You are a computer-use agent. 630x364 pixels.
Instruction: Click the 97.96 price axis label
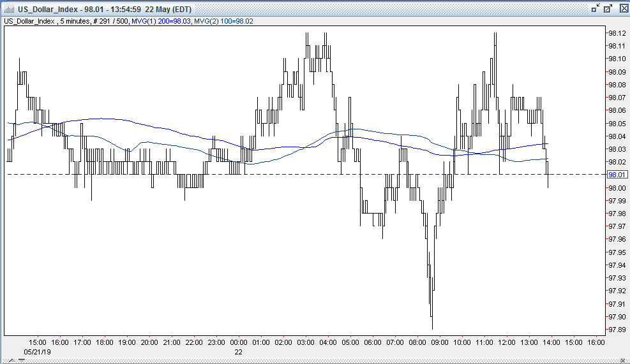[617, 240]
